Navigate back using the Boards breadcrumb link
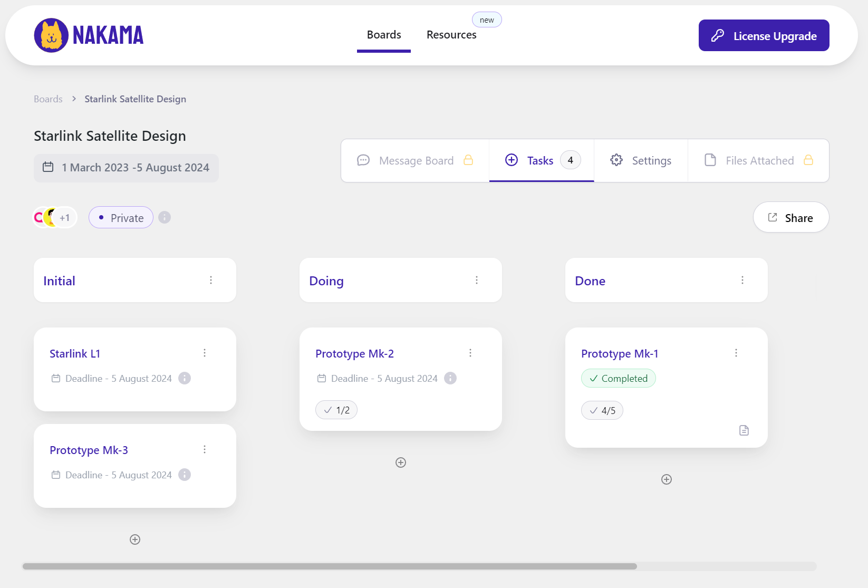This screenshot has height=588, width=868. [x=47, y=99]
